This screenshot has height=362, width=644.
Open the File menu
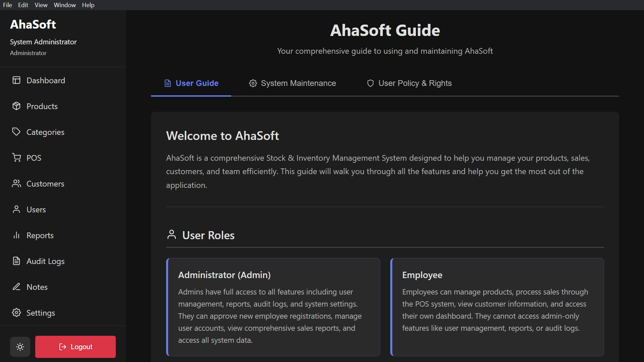pyautogui.click(x=8, y=5)
